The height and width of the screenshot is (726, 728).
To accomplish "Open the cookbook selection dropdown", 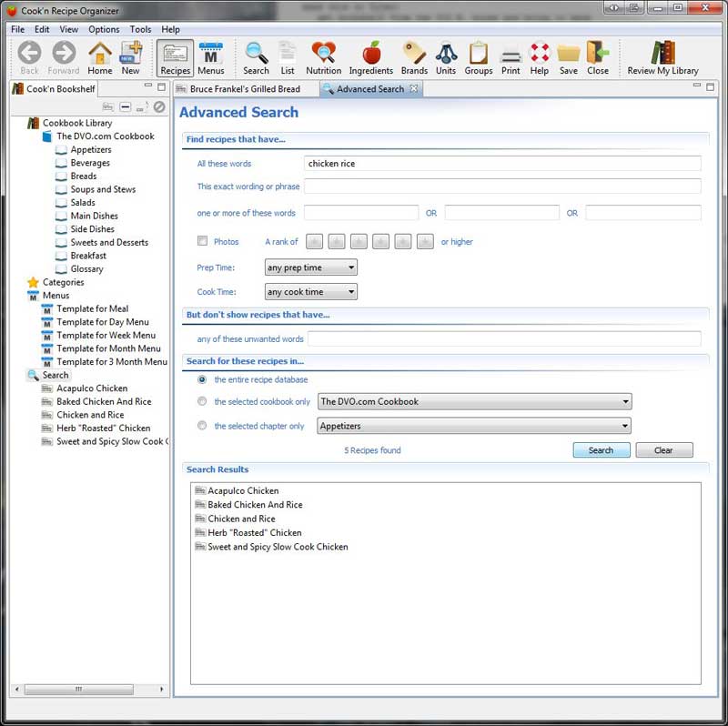I will click(474, 401).
